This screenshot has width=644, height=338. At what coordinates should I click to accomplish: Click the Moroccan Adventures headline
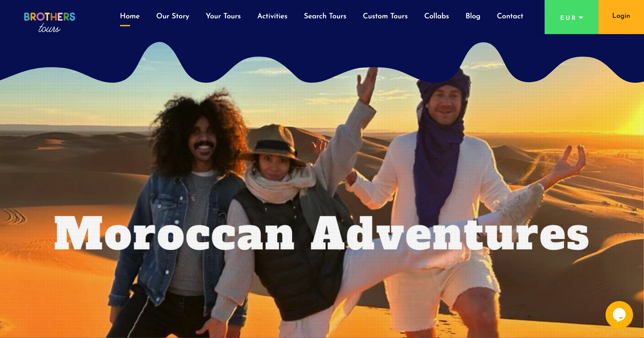(x=321, y=233)
